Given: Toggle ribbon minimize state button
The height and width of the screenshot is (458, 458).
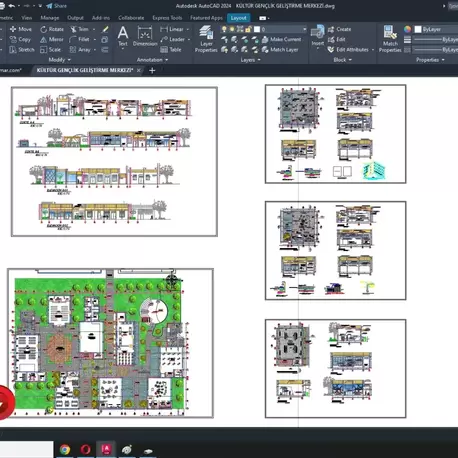Looking at the screenshot, I should 264,18.
